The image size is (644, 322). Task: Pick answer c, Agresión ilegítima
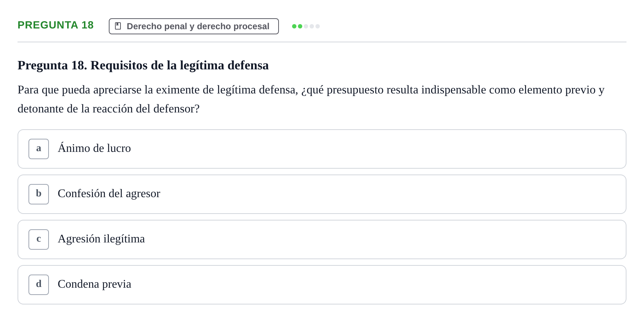click(x=322, y=239)
